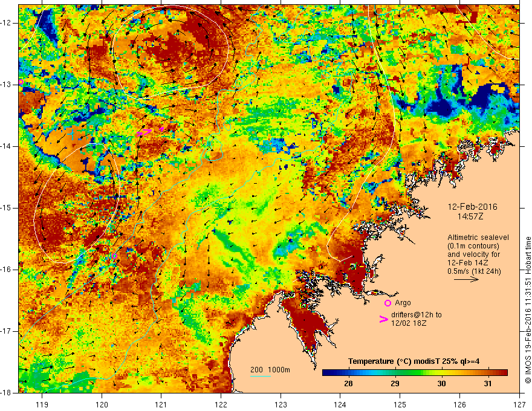This screenshot has height=411, width=532.
Task: Click '12/02 18Z' legend text
Action: 409,323
